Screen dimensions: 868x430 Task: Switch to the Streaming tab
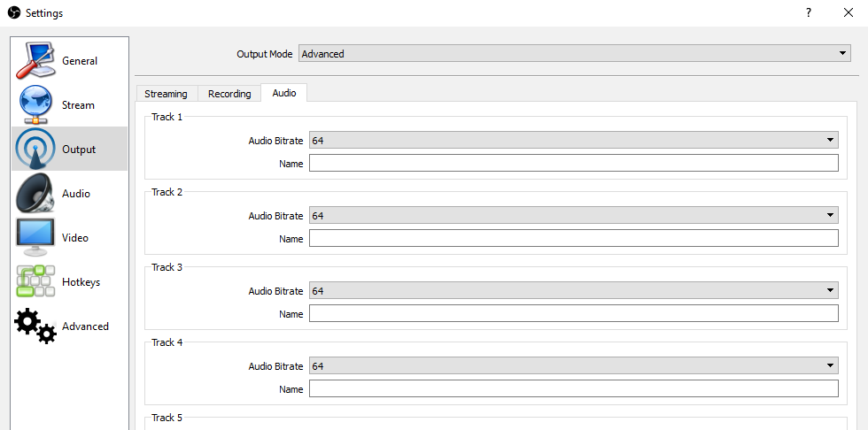point(166,94)
